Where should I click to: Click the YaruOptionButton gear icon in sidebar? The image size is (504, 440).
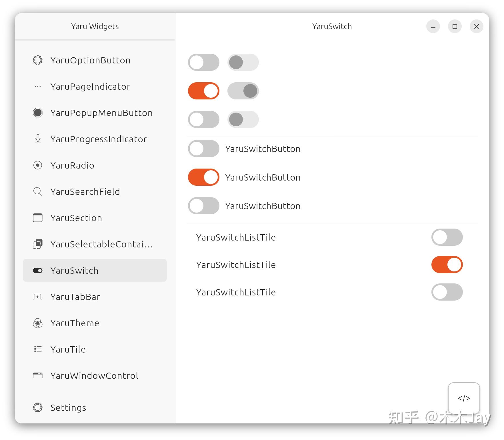coord(38,60)
